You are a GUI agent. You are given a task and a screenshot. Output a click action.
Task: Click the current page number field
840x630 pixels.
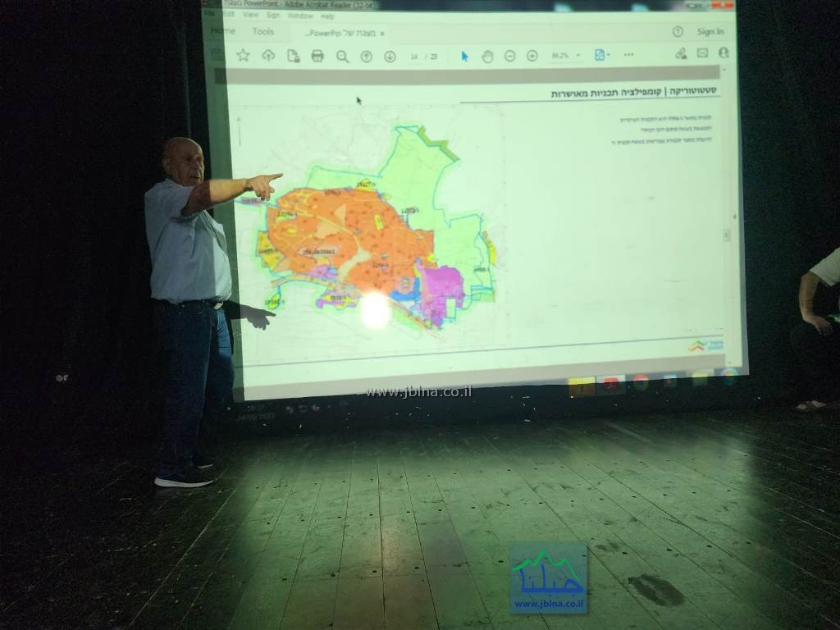[x=414, y=56]
